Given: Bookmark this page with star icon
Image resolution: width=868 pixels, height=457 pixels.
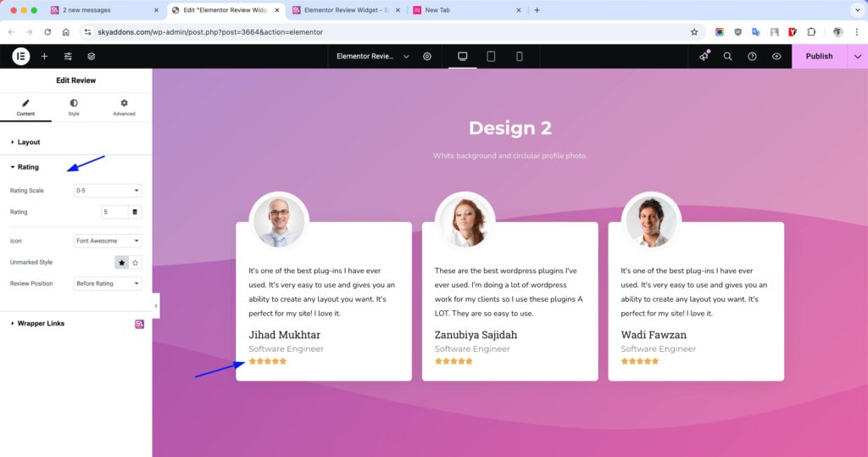Looking at the screenshot, I should (694, 32).
